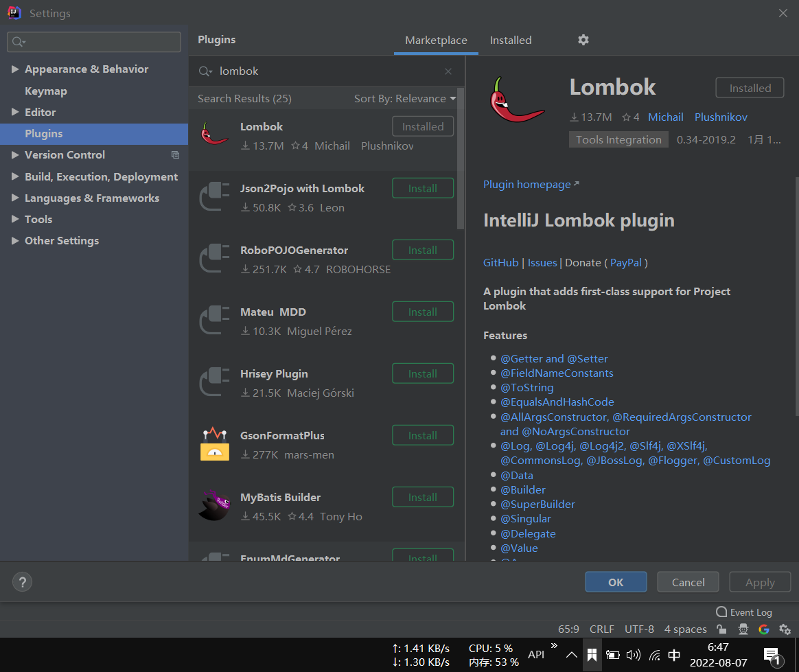The height and width of the screenshot is (672, 799).
Task: Click Lombok chili pepper list icon
Action: (x=214, y=135)
